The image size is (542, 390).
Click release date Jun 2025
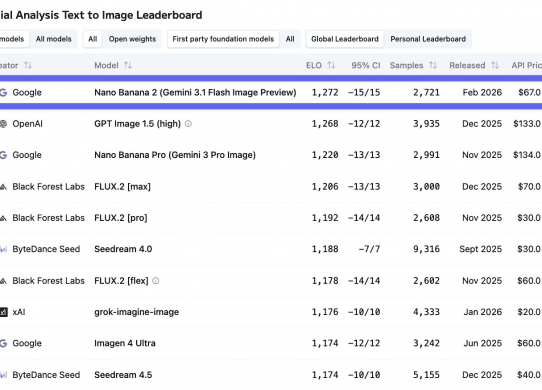[483, 343]
